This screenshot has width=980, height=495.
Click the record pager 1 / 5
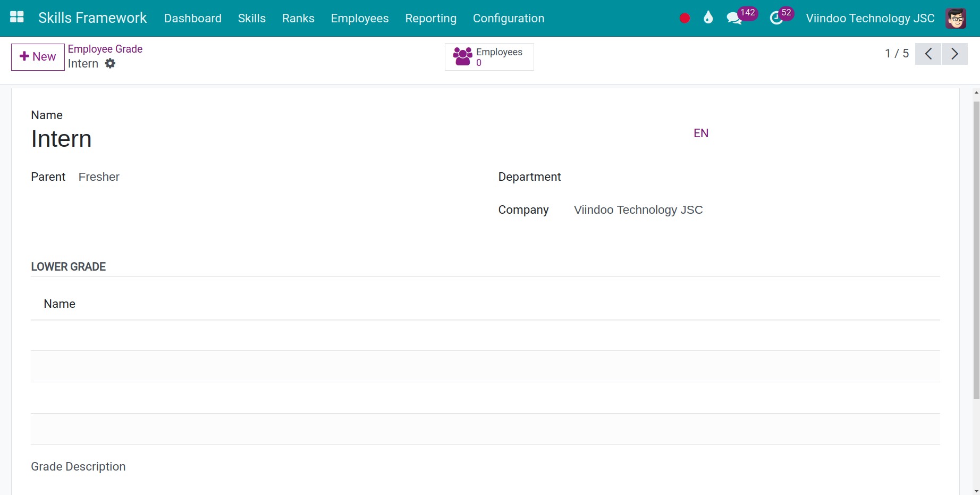coord(897,54)
